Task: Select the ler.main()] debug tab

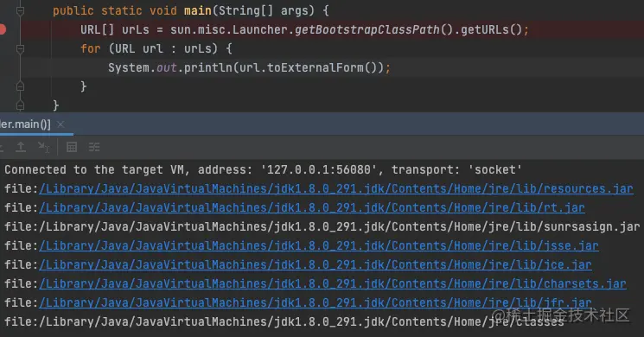Action: [x=25, y=124]
